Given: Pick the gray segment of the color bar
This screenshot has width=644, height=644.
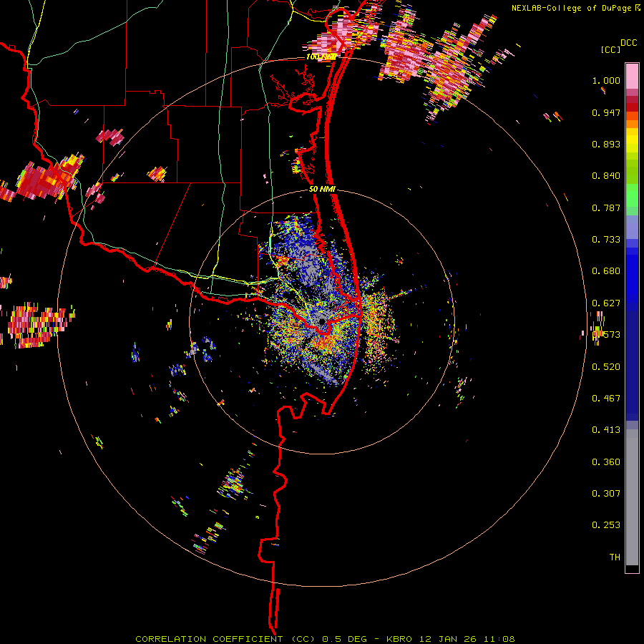Looking at the screenshot, I should (x=632, y=497).
